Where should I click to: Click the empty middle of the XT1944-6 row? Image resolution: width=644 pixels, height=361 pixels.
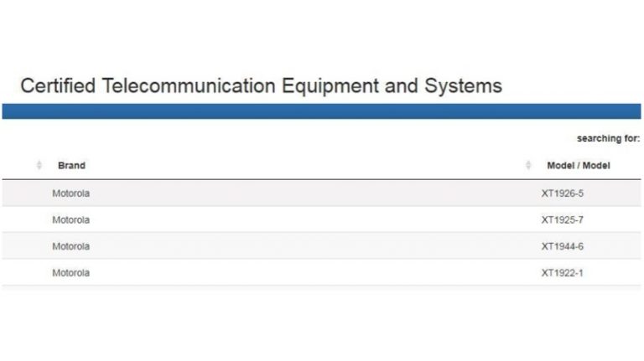310,246
